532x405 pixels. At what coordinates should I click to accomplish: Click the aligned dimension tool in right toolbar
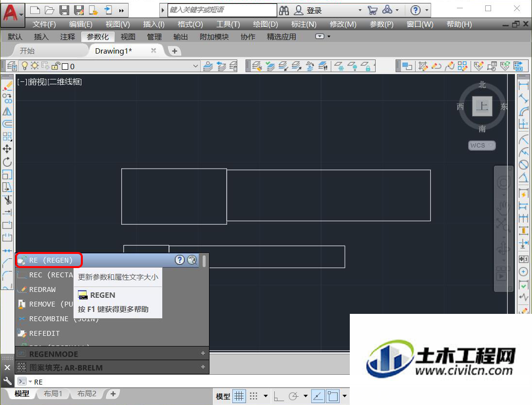pos(524,98)
